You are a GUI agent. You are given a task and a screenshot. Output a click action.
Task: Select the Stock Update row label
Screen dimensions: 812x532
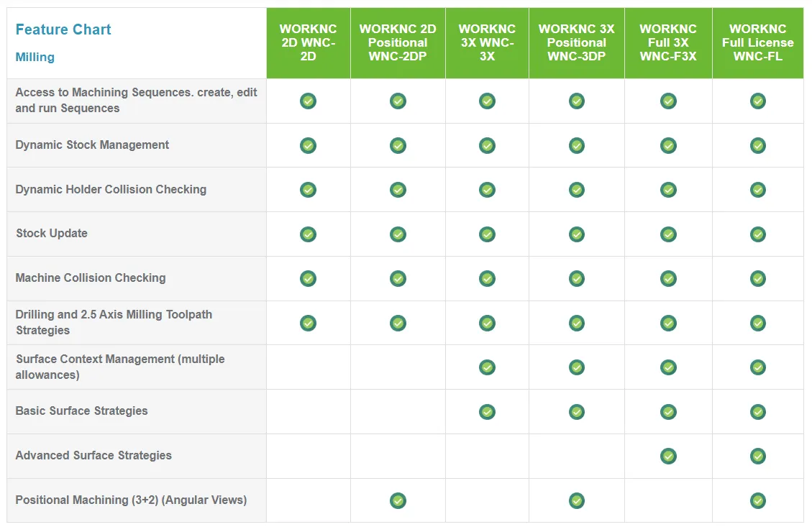click(x=52, y=234)
